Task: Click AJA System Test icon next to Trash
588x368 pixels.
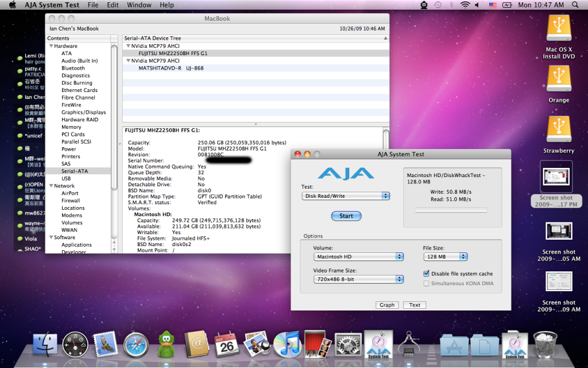Action: [515, 344]
